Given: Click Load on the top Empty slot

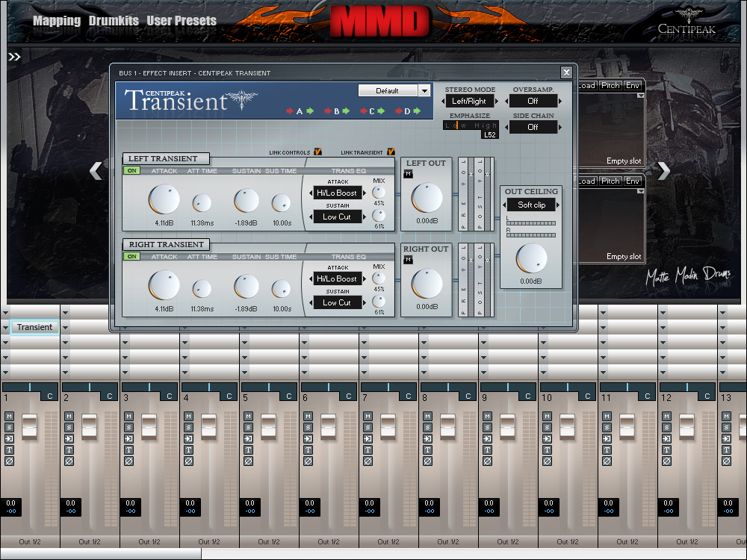Looking at the screenshot, I should [587, 86].
